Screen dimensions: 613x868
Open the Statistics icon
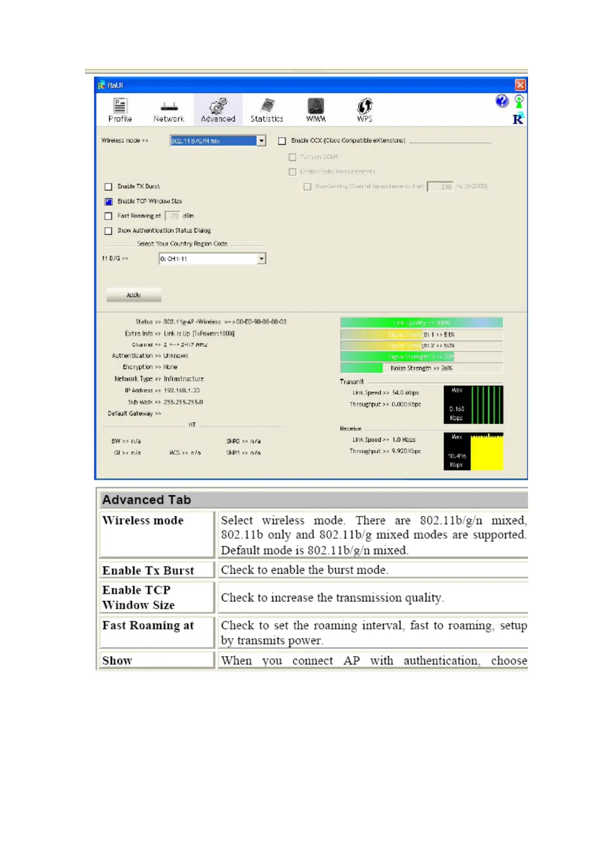tap(267, 106)
